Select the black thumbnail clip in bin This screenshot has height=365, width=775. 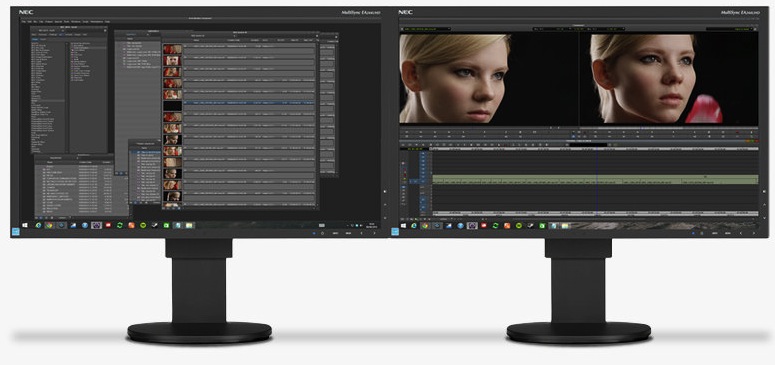(x=172, y=105)
